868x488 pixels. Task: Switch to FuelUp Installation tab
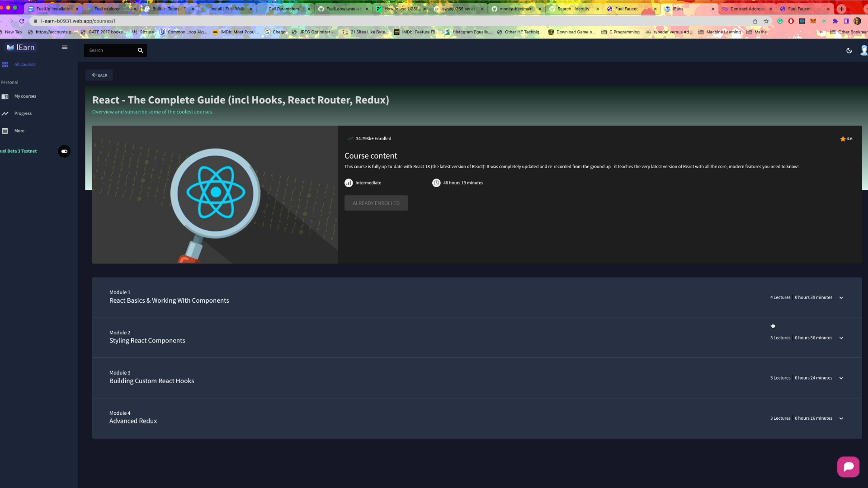coord(53,9)
